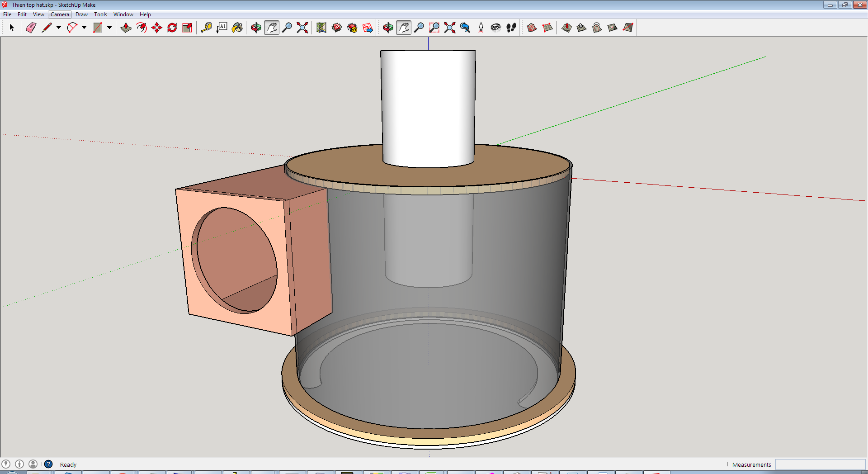Select the Push/Pull tool
Screen dimensions: 868x474
[x=126, y=28]
